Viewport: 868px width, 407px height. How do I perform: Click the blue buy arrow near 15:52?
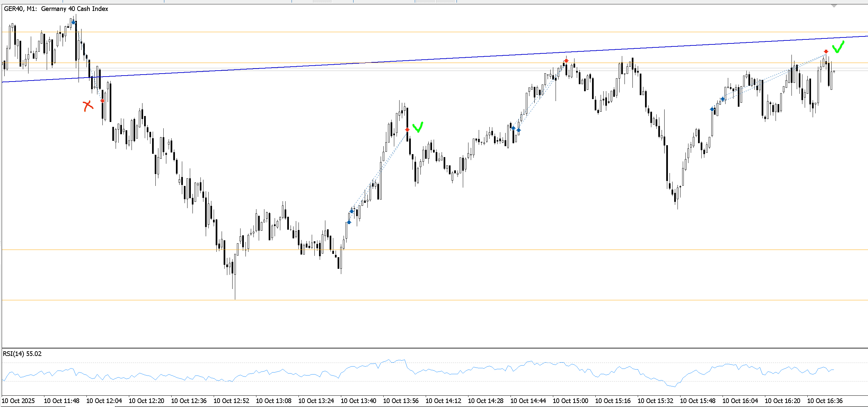tap(712, 109)
